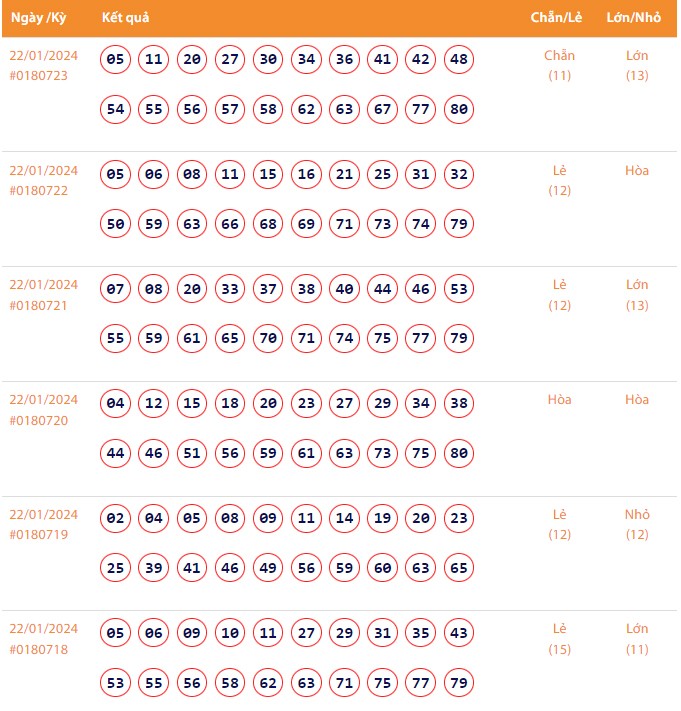Select ball 07 in draw #0180721

coord(116,289)
